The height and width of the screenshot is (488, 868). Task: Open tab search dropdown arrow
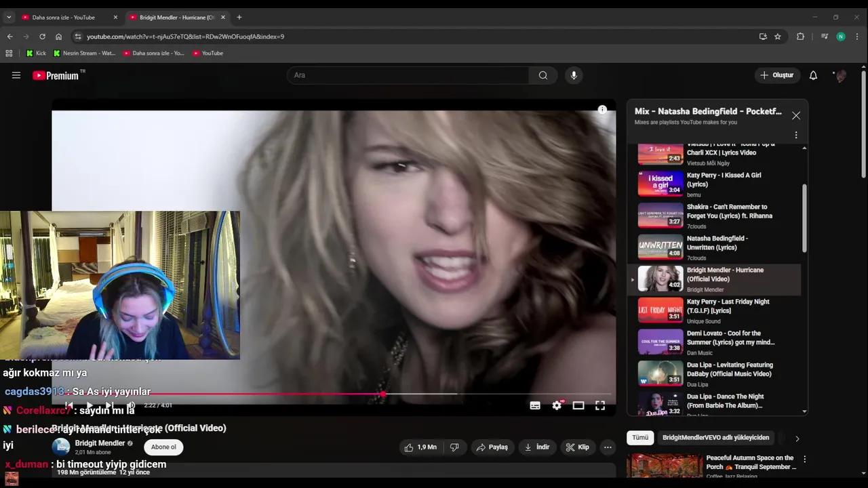[x=9, y=17]
